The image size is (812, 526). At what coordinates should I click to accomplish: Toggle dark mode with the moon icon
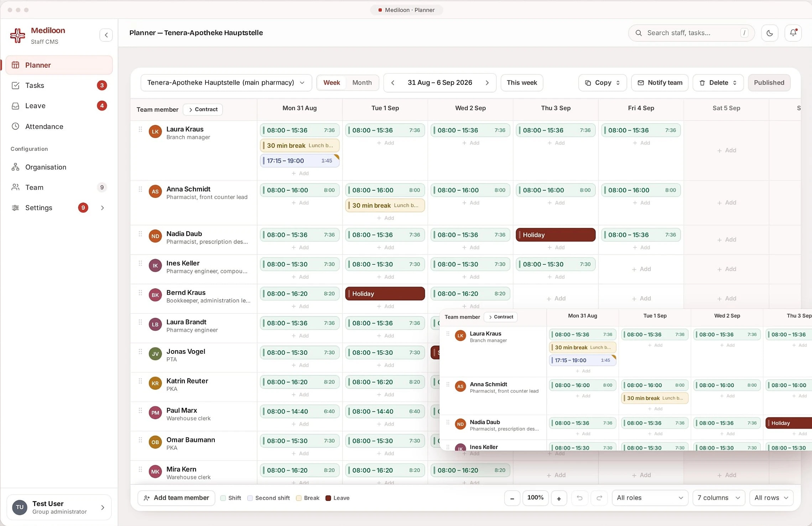click(x=770, y=33)
